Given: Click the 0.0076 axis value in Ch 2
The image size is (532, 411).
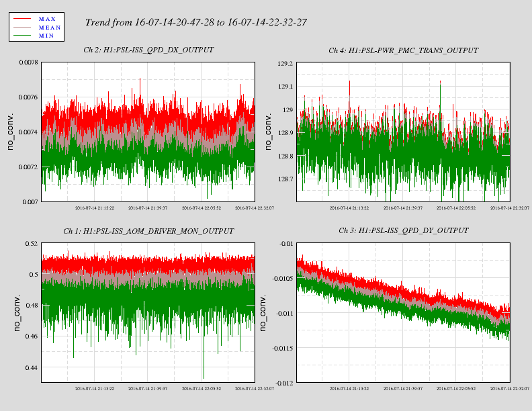Looking at the screenshot, I should [x=28, y=97].
